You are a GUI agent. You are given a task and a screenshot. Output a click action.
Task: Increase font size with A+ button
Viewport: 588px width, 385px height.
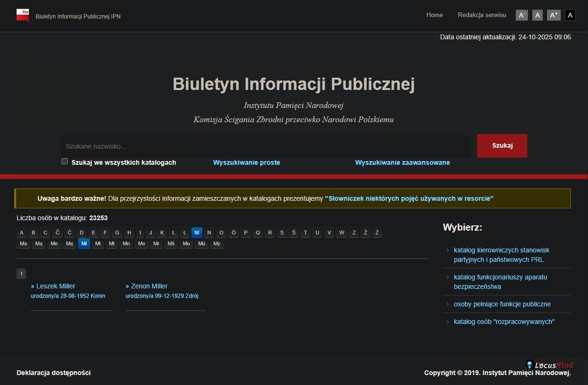(553, 15)
